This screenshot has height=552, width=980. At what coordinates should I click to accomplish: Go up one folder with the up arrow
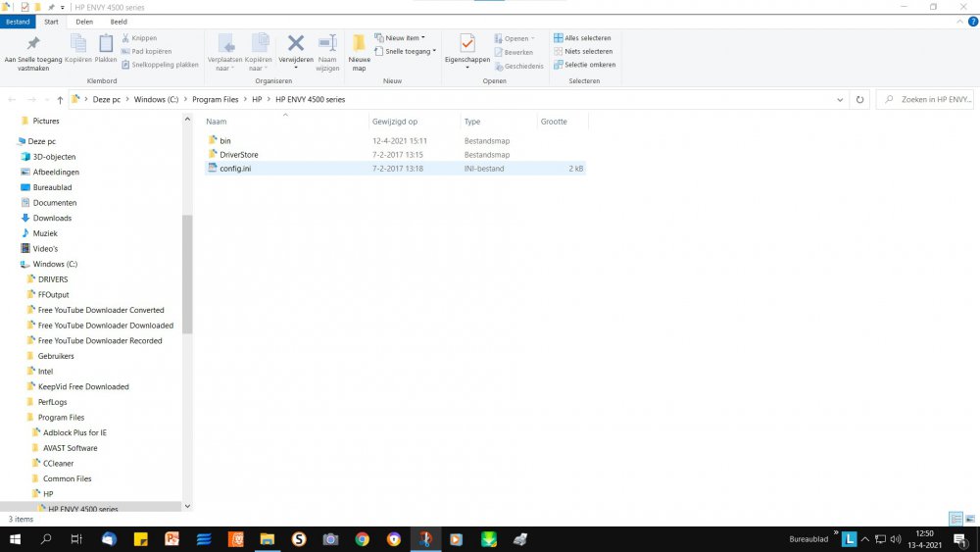tap(60, 99)
